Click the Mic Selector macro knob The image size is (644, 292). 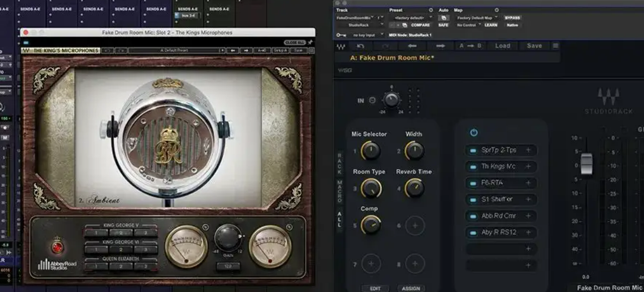[x=371, y=151]
